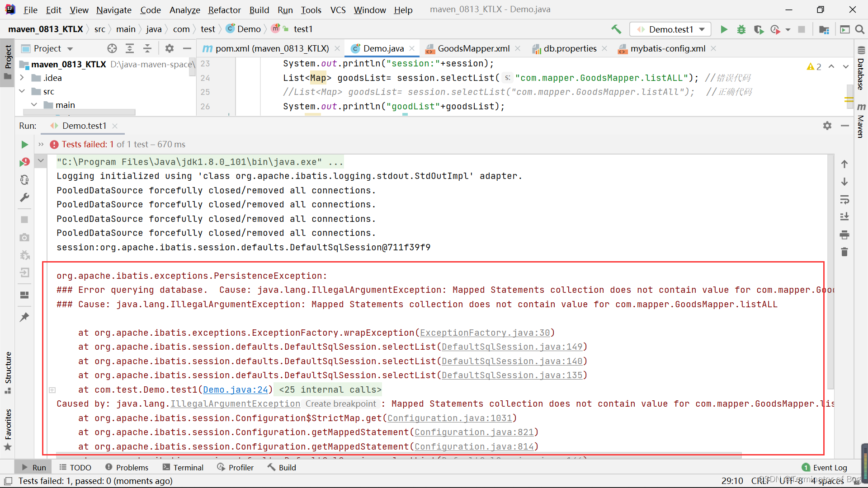This screenshot has height=488, width=868.
Task: Hide the Project panel with minus icon
Action: coord(187,48)
